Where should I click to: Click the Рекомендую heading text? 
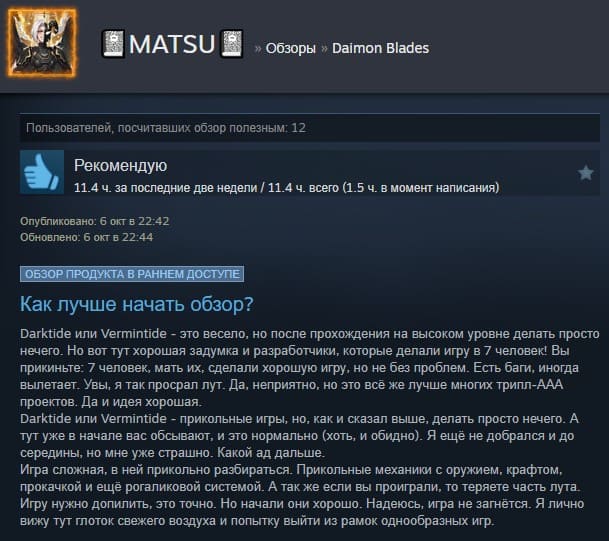tap(120, 165)
